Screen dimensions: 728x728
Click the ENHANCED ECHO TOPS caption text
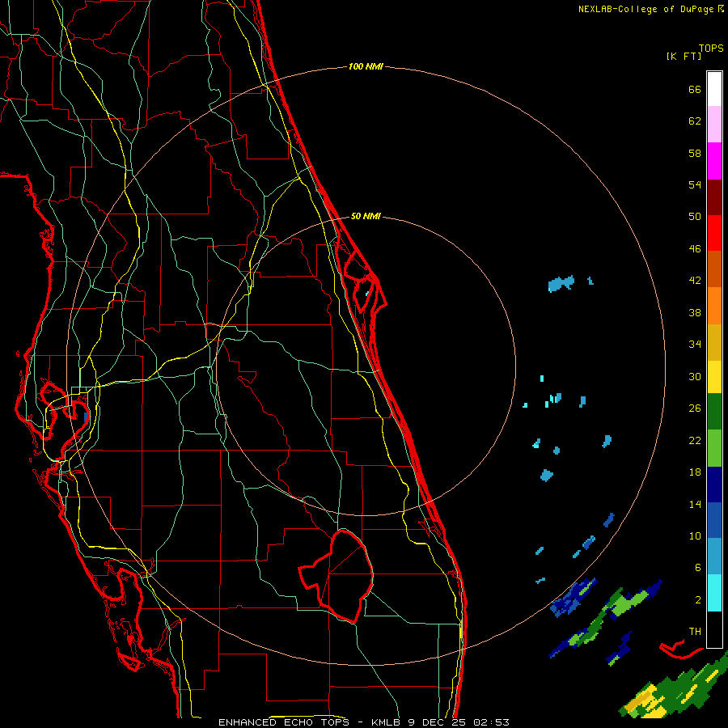[x=284, y=722]
